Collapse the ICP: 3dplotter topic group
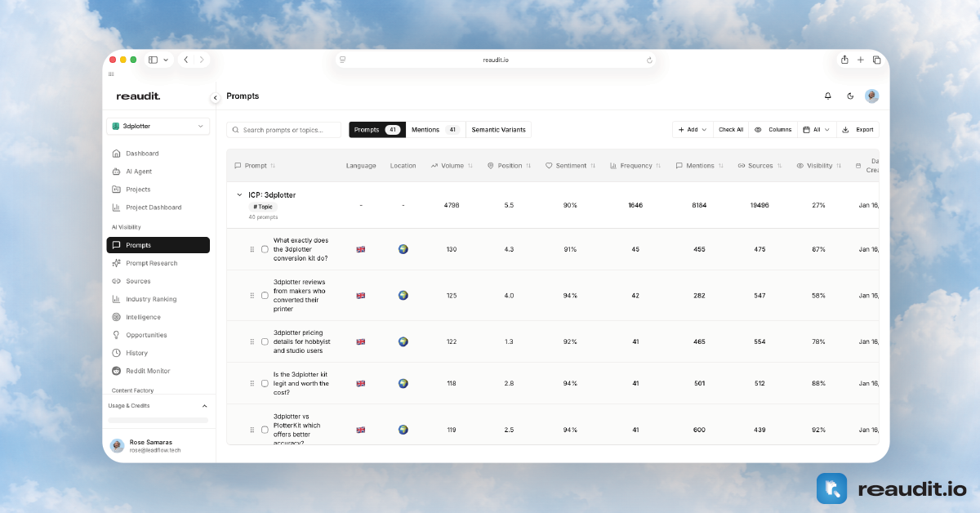 (239, 195)
